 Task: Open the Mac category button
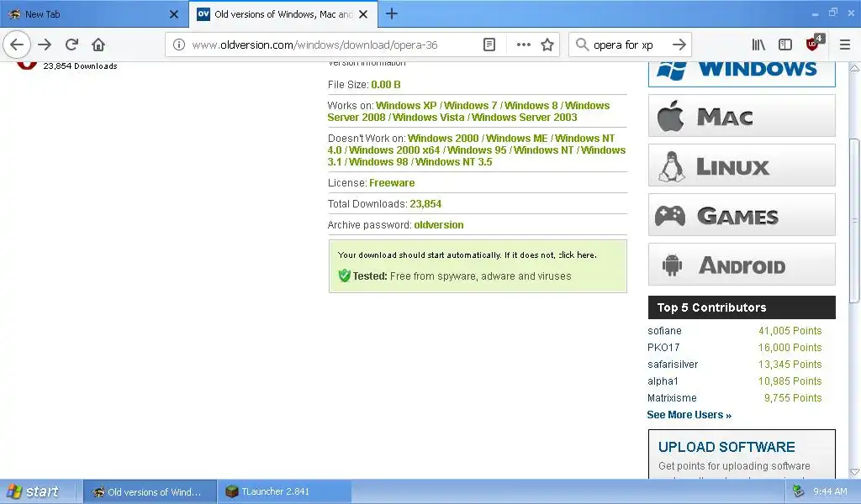(x=742, y=116)
